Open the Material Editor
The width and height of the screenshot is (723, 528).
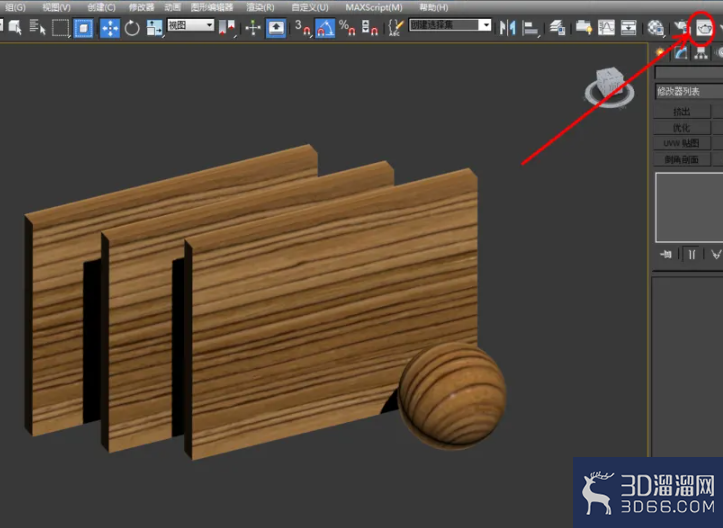tap(655, 28)
